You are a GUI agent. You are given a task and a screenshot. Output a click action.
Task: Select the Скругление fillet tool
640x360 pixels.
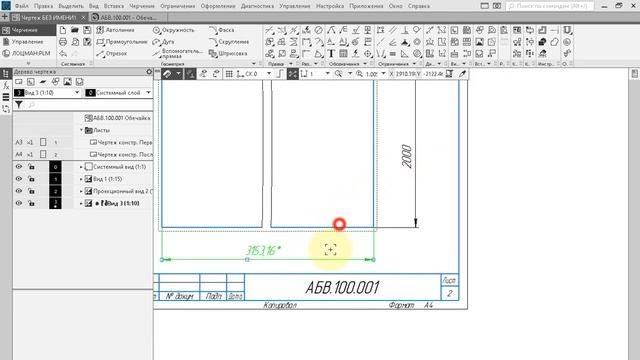[x=229, y=42]
